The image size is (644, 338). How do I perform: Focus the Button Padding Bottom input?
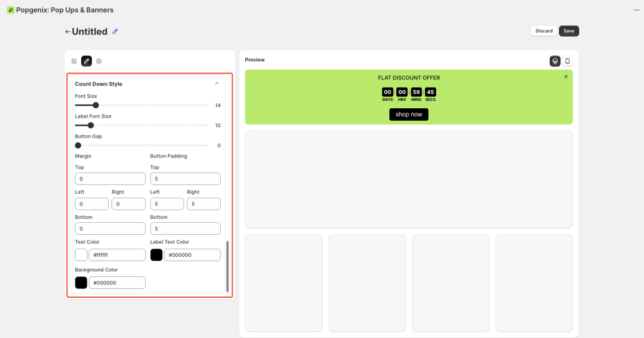(x=186, y=228)
